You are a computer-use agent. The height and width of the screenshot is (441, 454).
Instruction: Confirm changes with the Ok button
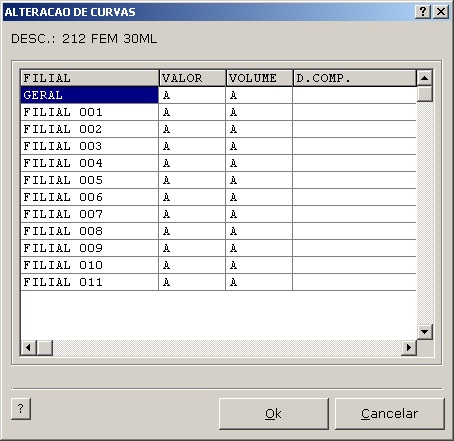pyautogui.click(x=274, y=414)
